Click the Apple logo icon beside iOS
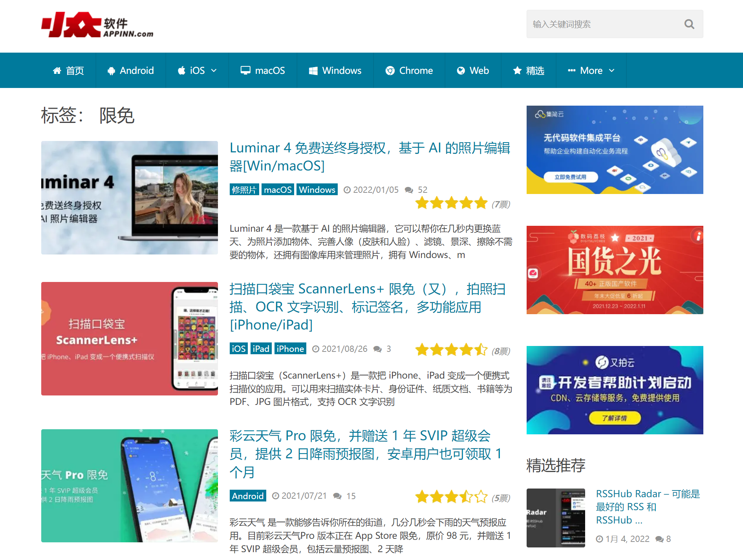 tap(181, 70)
